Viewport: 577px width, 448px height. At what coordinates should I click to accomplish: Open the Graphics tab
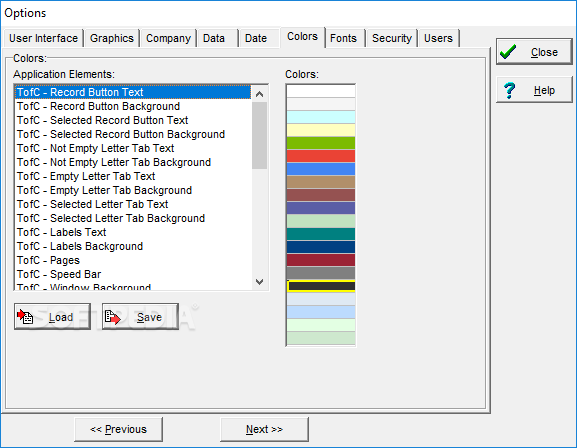click(112, 38)
